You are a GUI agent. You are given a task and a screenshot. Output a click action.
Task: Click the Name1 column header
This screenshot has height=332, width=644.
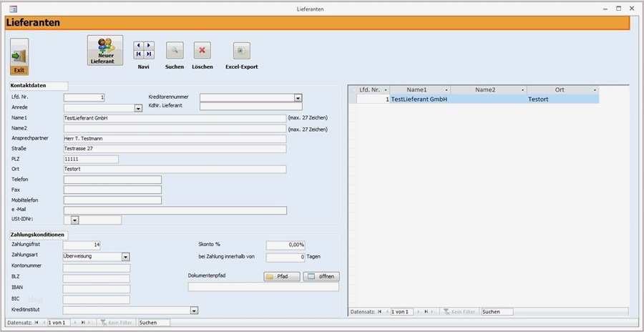click(417, 89)
